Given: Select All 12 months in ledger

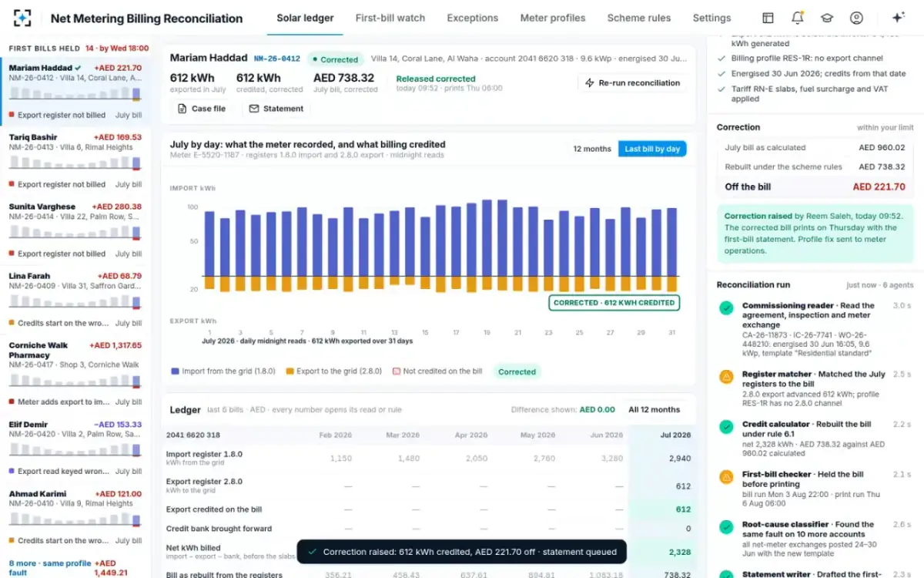Looking at the screenshot, I should click(654, 409).
